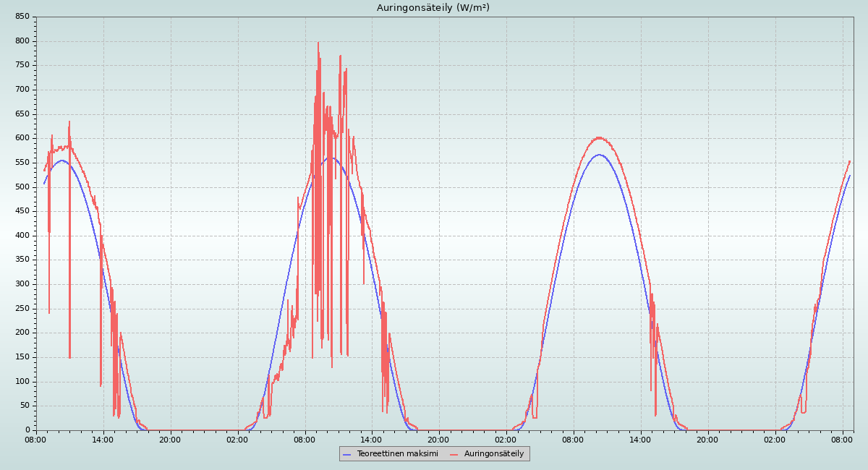Click the Auringonsäteily legend label
Screen dimensions: 868x470
[x=494, y=453]
